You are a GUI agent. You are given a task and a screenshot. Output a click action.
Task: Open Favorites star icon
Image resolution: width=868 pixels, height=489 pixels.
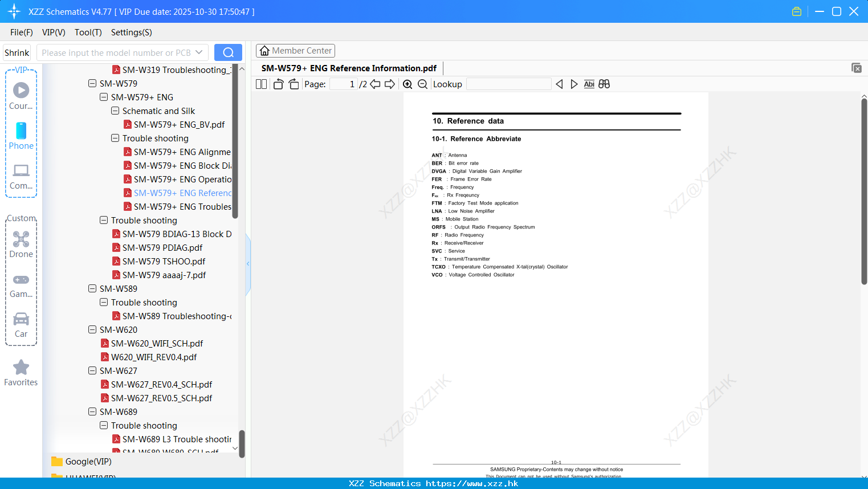[x=21, y=373]
